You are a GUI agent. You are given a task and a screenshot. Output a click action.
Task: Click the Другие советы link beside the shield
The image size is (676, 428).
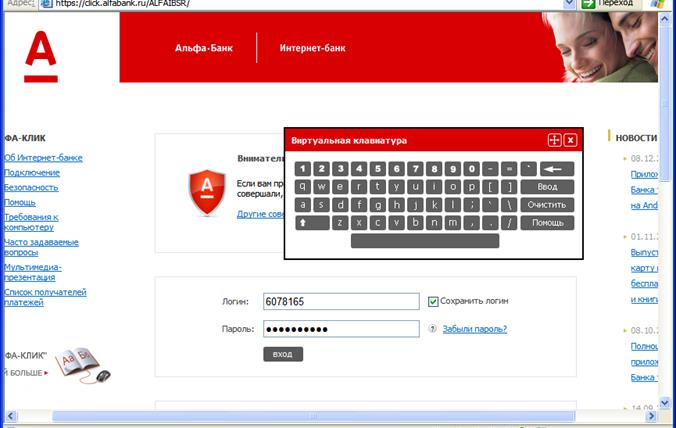pyautogui.click(x=260, y=214)
